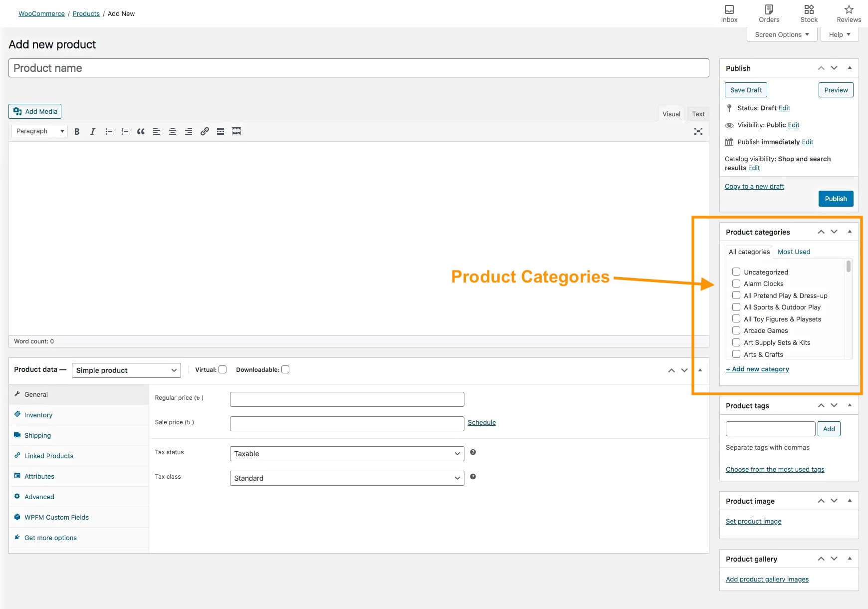Open the Paragraph format dropdown
Viewport: 868px width, 609px height.
point(40,131)
